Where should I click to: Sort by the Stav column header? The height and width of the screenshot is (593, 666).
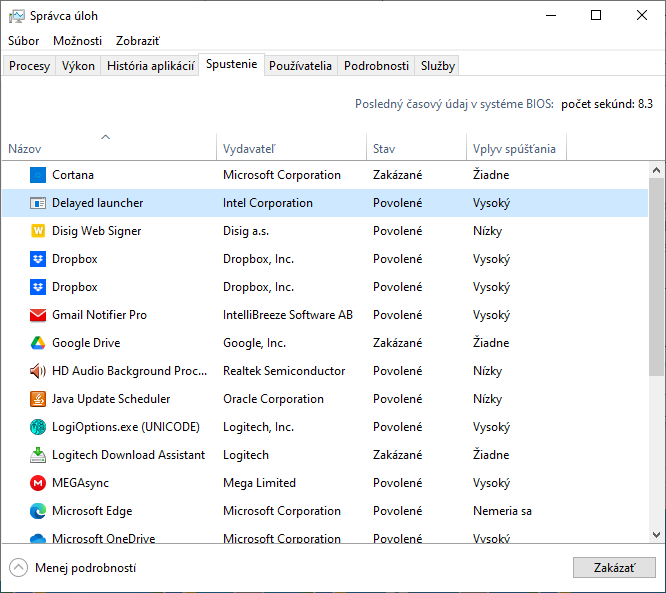point(416,147)
